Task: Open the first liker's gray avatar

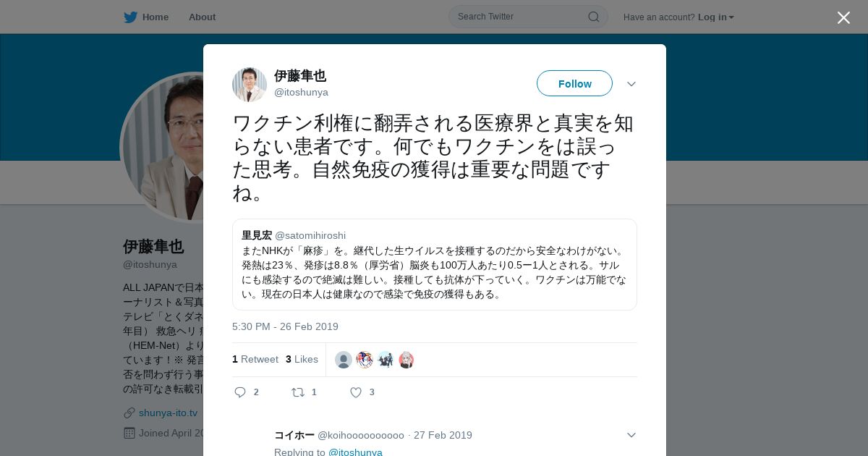Action: [x=344, y=360]
